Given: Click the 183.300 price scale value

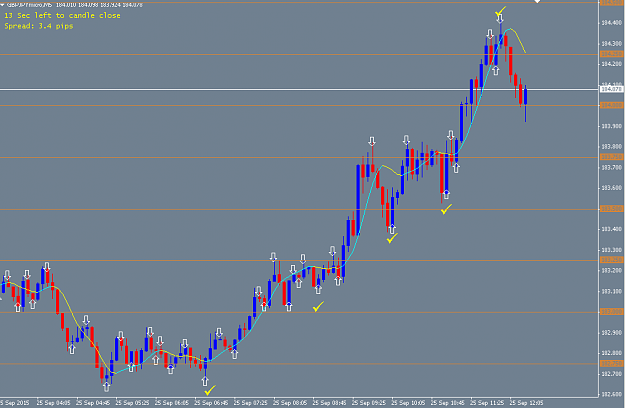Looking at the screenshot, I should click(x=611, y=250).
